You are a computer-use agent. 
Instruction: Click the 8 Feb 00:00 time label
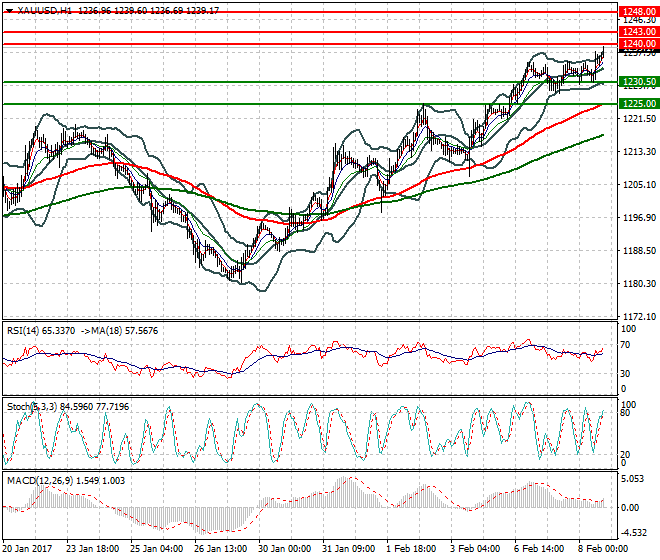[603, 549]
